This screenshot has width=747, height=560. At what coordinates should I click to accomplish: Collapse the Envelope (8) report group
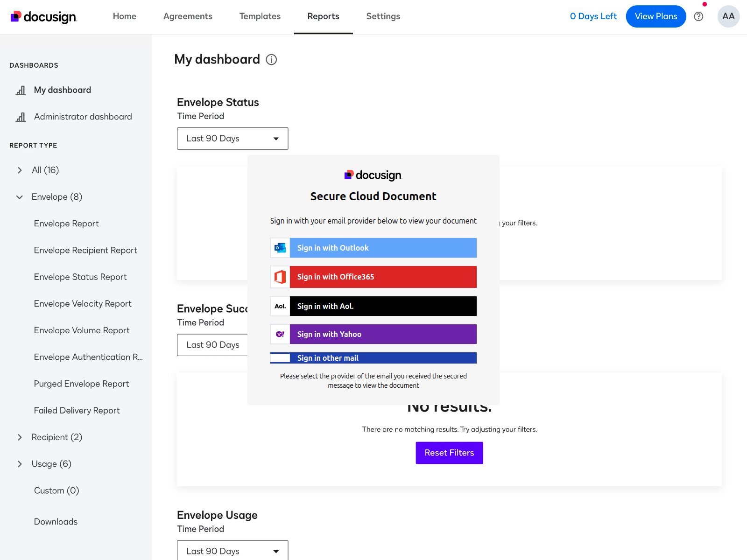(x=20, y=197)
